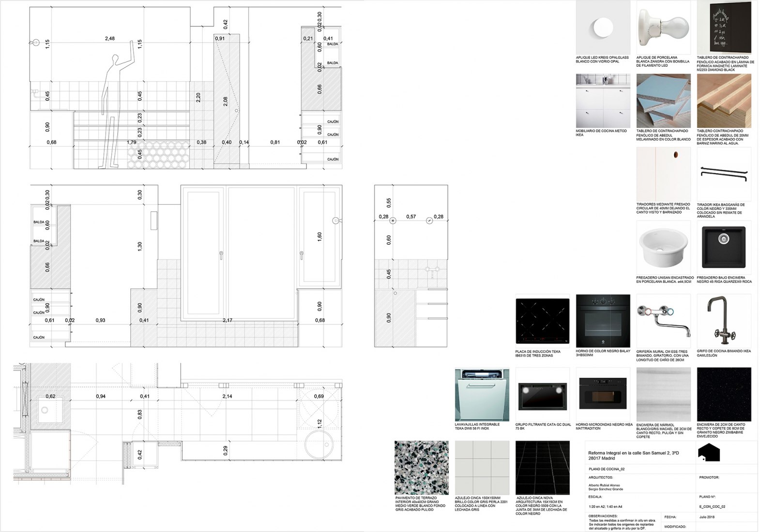Screen dimensions: 760x532
Task: Click the caption 'GRUPO FILTRANTE CATA GC DUAL 75 BK'
Action: click(543, 427)
